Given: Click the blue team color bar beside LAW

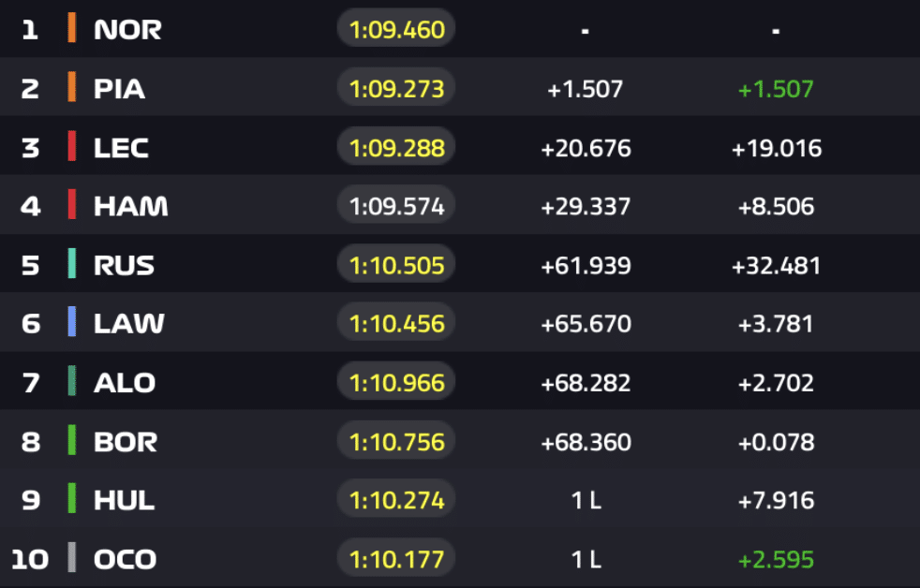Looking at the screenshot, I should click(x=72, y=324).
